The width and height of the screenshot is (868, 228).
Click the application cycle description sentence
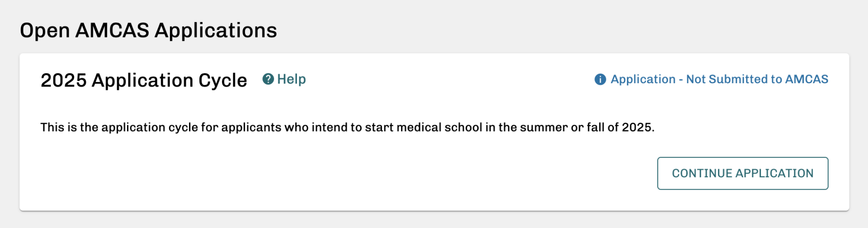pos(347,127)
